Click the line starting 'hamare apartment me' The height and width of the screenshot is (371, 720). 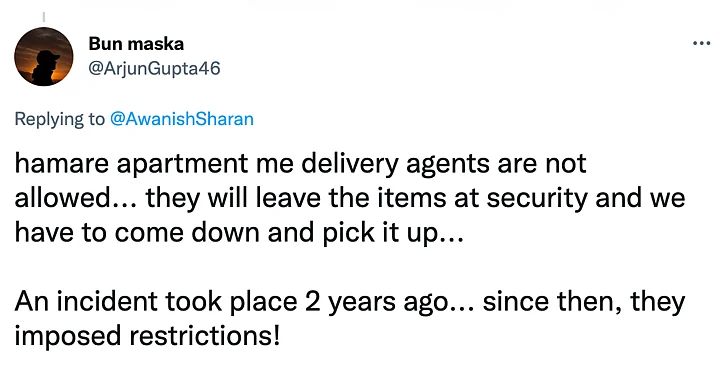301,164
